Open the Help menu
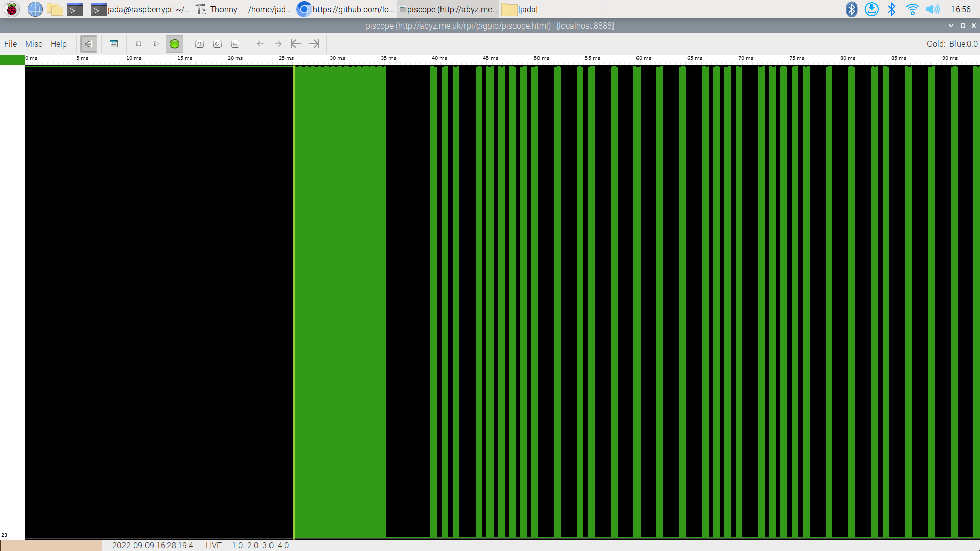The height and width of the screenshot is (551, 980). pyautogui.click(x=59, y=44)
